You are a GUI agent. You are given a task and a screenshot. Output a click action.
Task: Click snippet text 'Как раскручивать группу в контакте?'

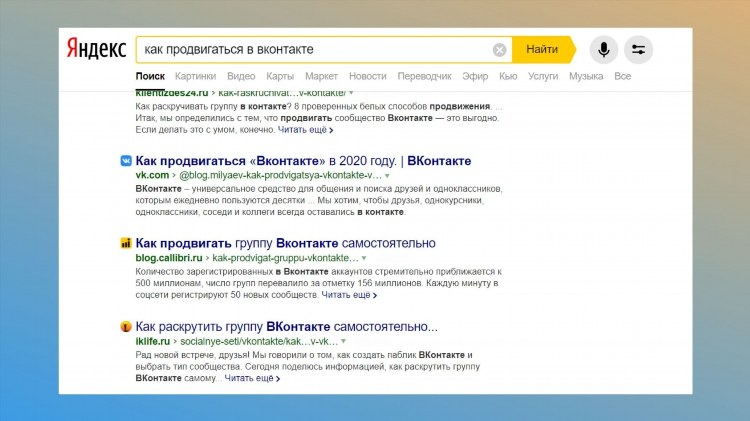213,106
